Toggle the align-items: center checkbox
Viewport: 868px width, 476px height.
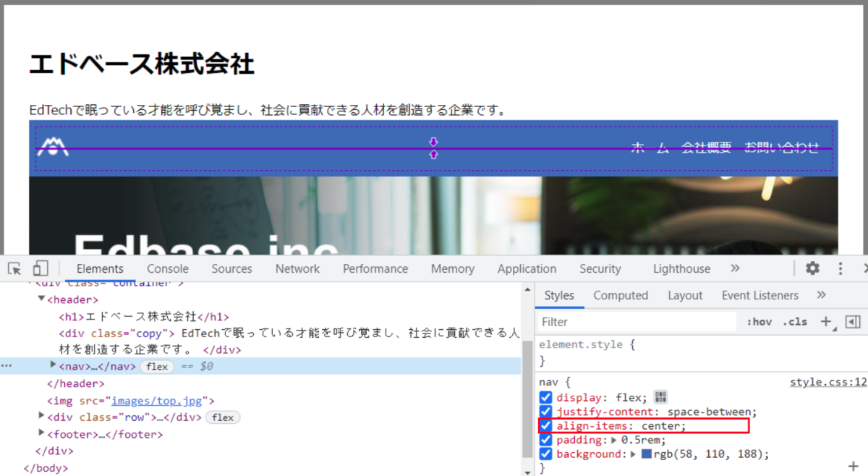coord(546,426)
